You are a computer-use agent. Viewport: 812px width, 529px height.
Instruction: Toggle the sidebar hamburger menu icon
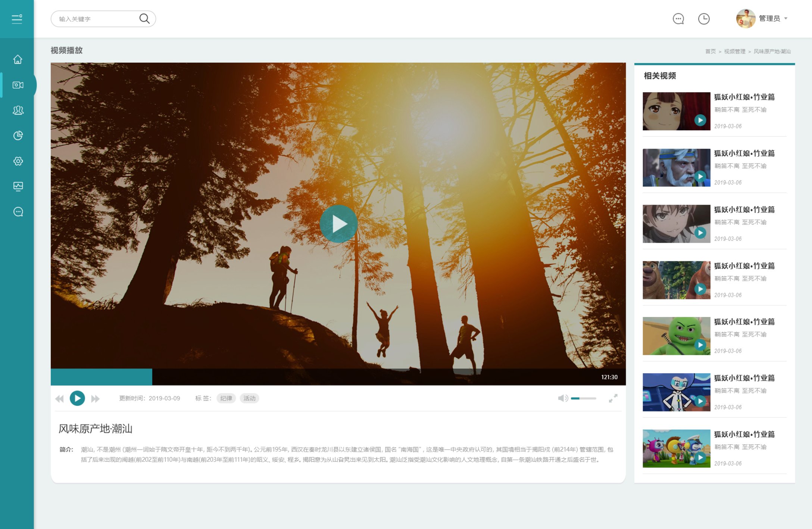pos(17,19)
